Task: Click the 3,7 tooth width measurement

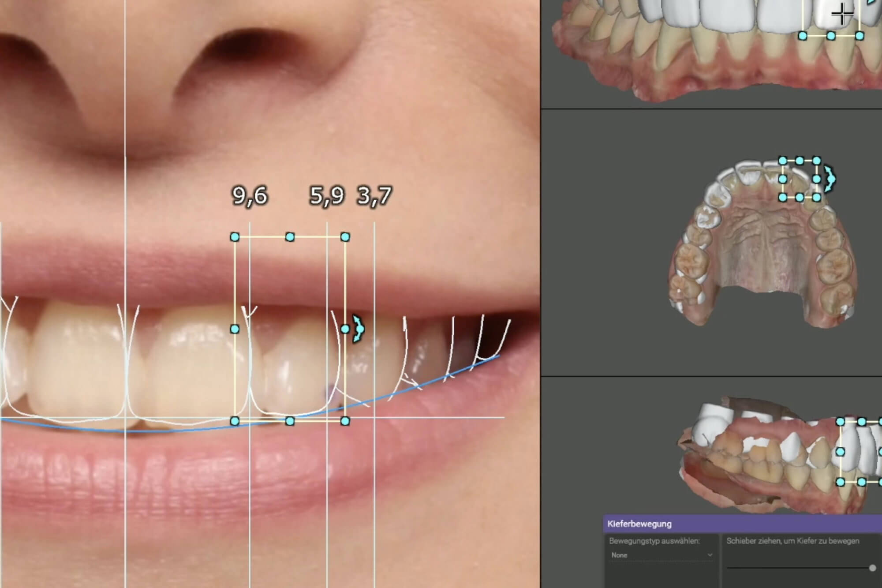Action: click(374, 196)
